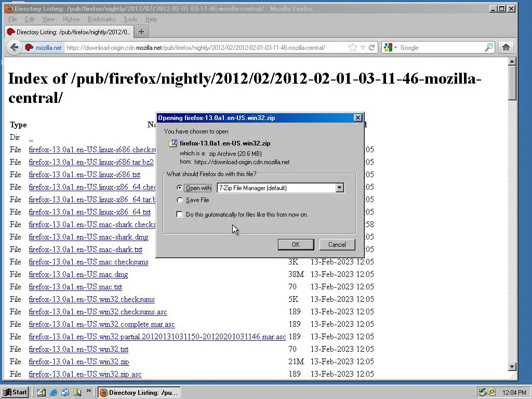532x399 pixels.
Task: Open the Windows Start menu
Action: (x=15, y=392)
